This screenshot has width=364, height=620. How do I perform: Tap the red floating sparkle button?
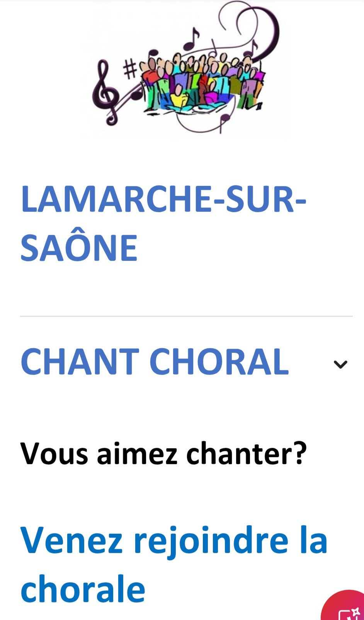(345, 606)
